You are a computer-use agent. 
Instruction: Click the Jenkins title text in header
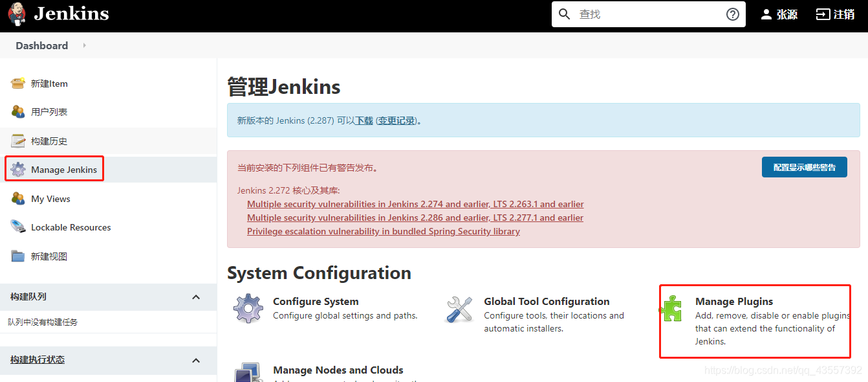point(71,14)
